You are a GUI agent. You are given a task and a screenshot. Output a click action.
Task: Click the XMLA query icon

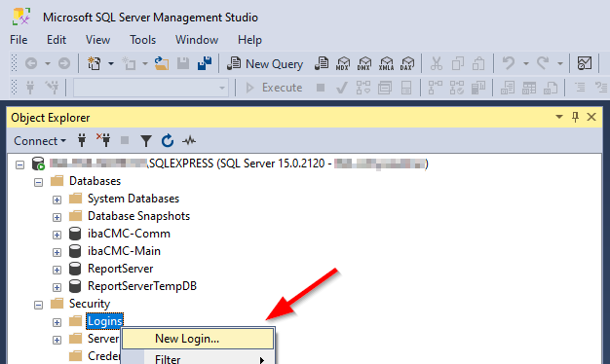point(386,63)
